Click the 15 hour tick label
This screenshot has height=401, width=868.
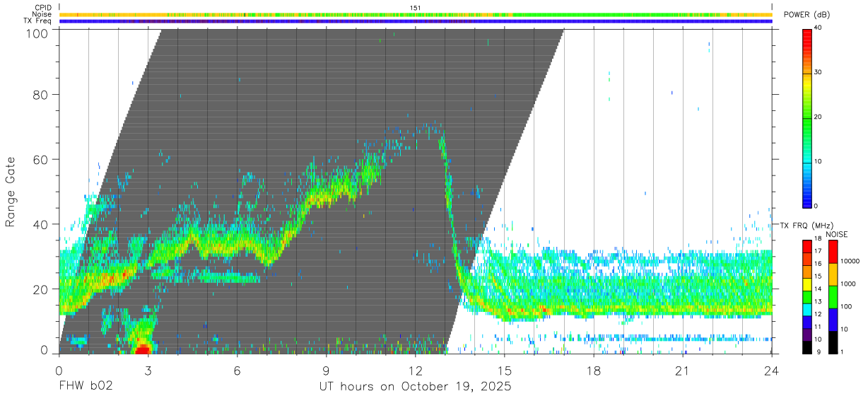pyautogui.click(x=505, y=370)
